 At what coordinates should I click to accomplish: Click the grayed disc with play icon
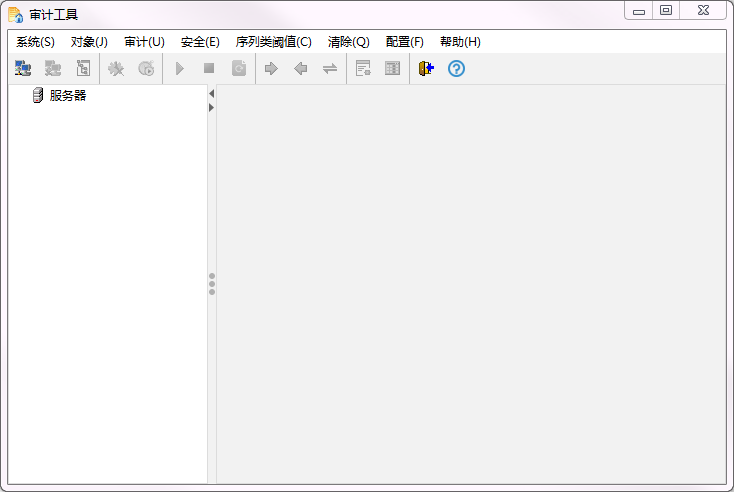pos(146,69)
